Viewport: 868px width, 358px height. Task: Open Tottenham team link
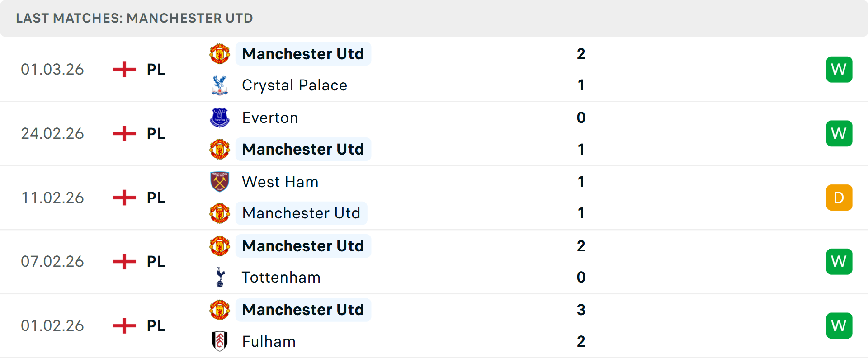click(x=281, y=277)
